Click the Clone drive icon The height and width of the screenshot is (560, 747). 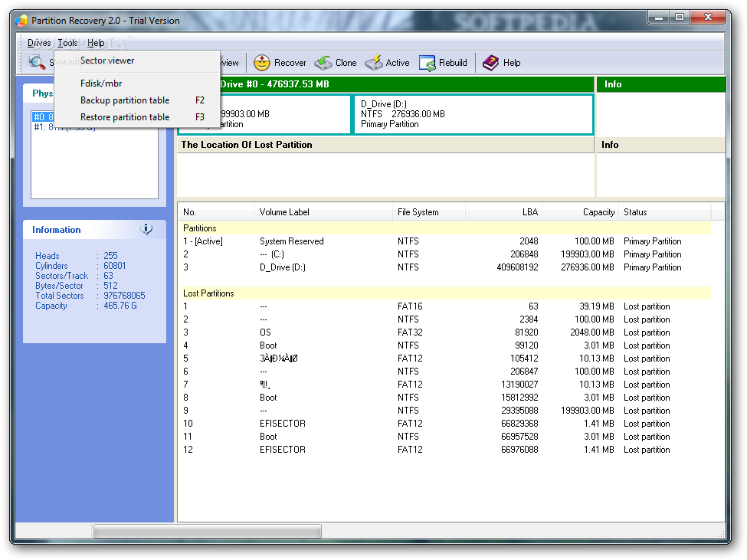click(x=323, y=62)
